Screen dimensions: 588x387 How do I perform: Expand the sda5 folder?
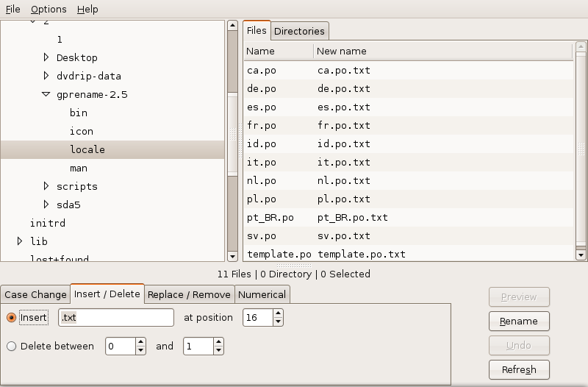46,205
